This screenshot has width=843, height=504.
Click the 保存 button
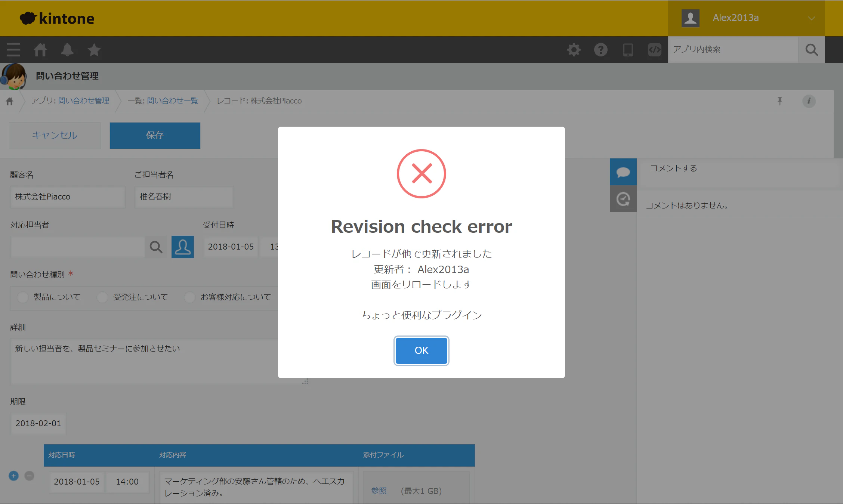pos(155,135)
